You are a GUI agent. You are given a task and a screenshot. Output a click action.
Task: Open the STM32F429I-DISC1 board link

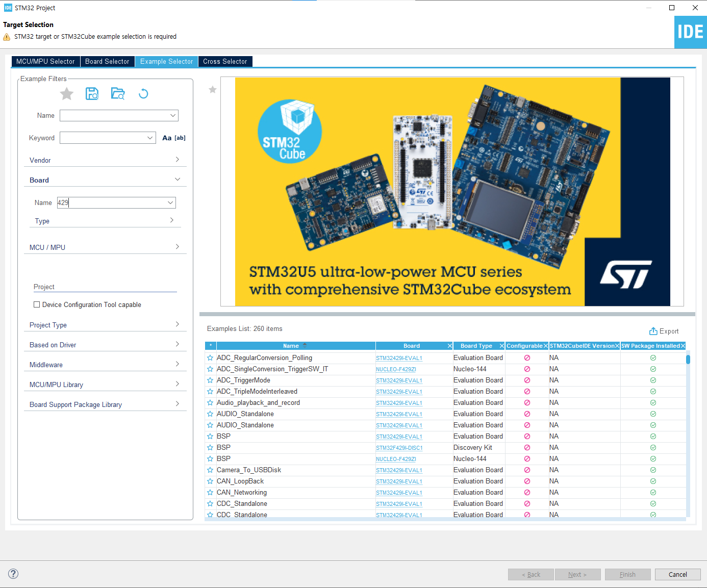[399, 448]
